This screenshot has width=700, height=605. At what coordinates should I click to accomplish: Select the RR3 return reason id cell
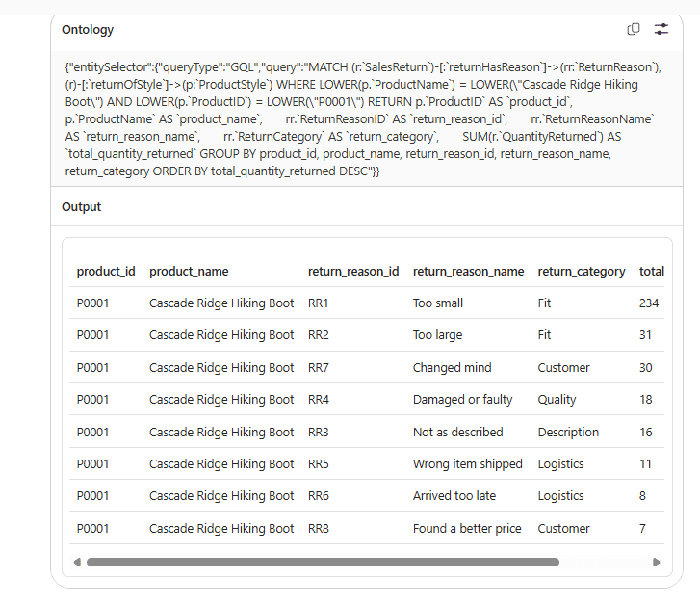(319, 433)
